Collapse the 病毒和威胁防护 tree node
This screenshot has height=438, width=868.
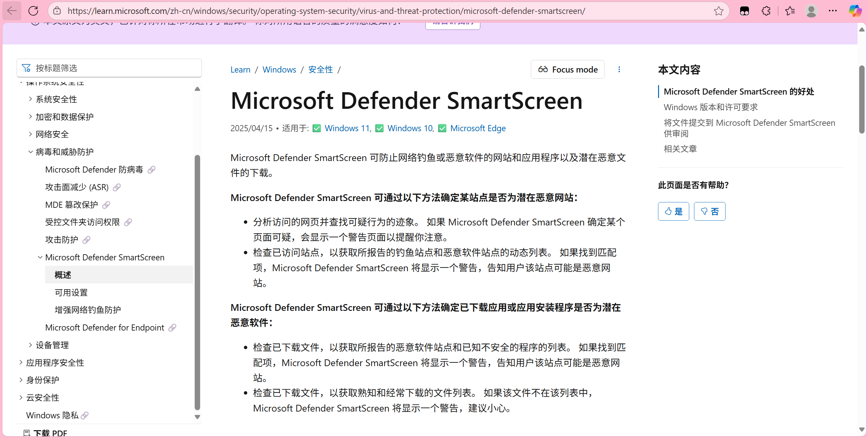30,152
